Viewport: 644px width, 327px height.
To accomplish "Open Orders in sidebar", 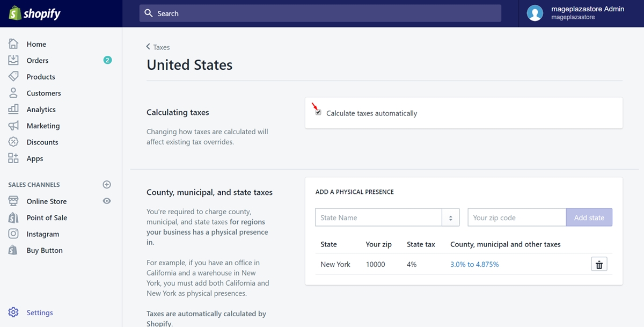I will click(38, 61).
